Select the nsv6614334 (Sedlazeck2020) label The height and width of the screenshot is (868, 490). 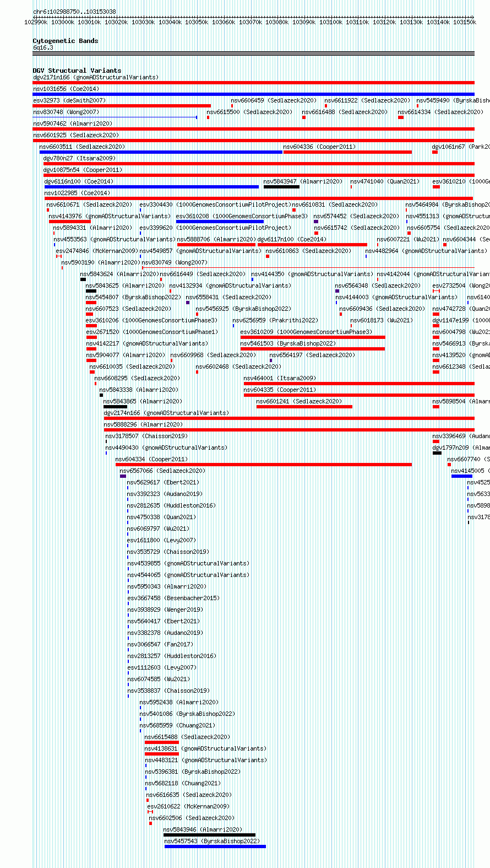[440, 112]
